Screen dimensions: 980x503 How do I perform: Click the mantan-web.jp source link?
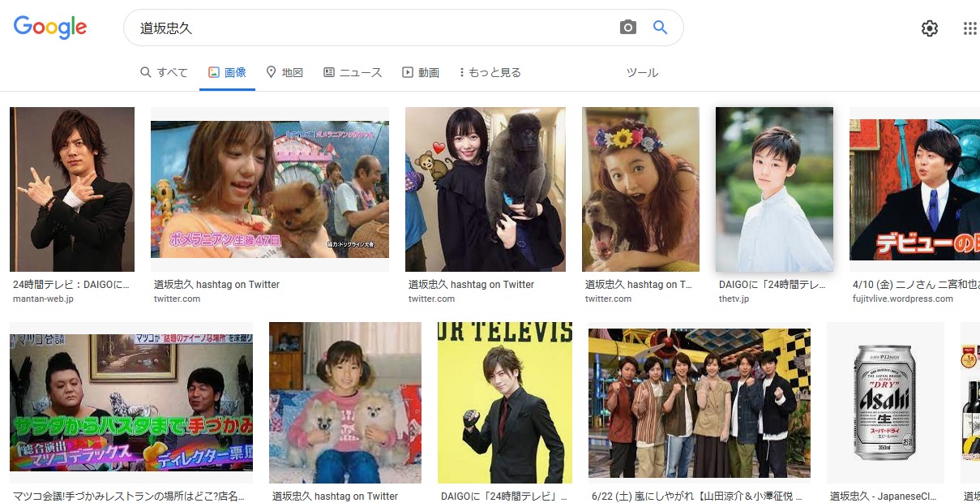[43, 299]
